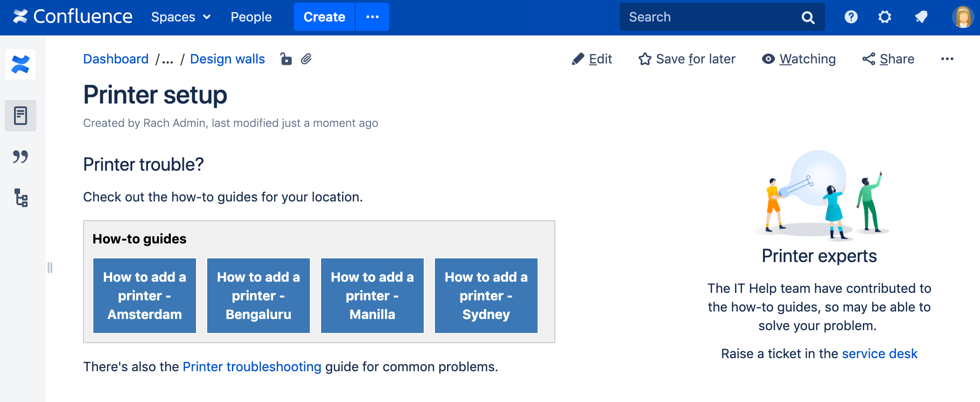Screen dimensions: 980x402
Task: Toggle Watching for this page
Action: pos(798,59)
